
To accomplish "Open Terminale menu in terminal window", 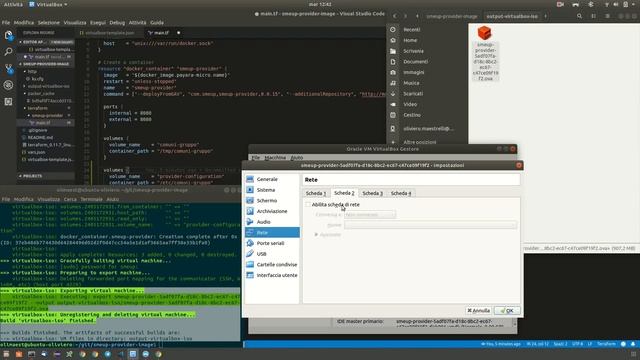I will tap(91, 199).
